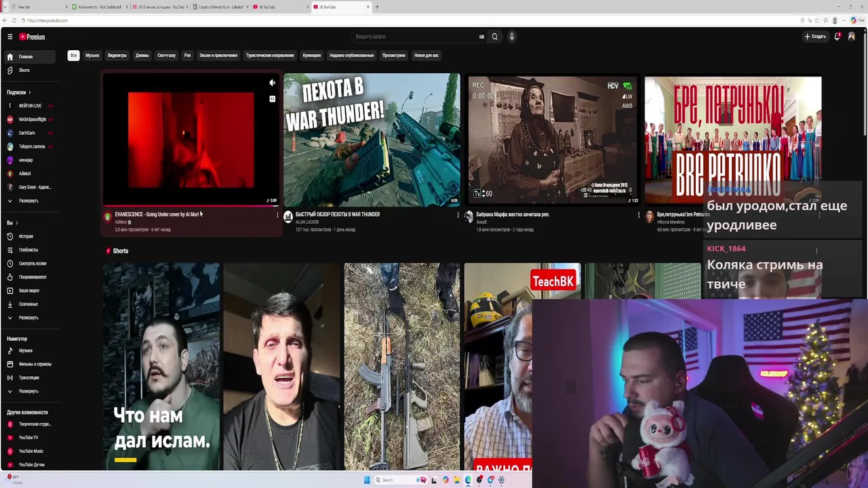Click the Создать button
Image resolution: width=868 pixels, height=488 pixels.
[x=815, y=37]
